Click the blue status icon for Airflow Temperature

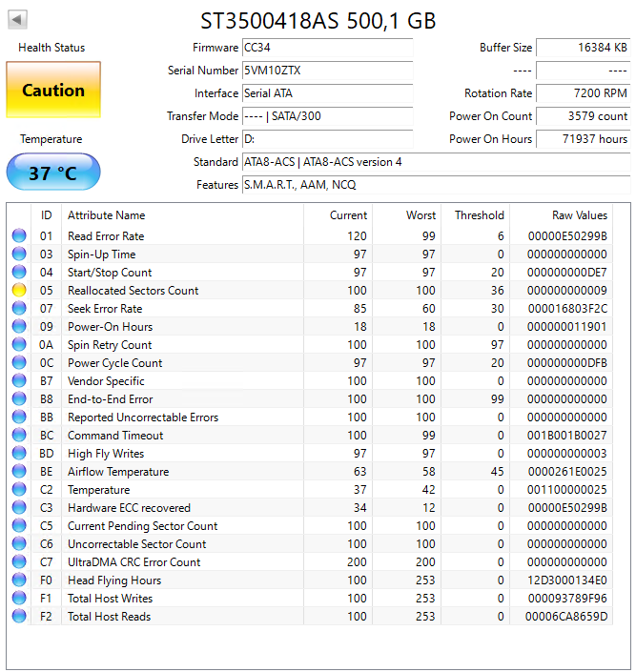19,472
